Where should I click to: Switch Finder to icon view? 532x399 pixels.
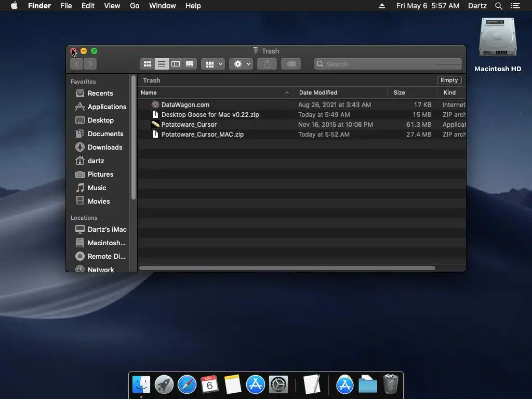tap(147, 64)
